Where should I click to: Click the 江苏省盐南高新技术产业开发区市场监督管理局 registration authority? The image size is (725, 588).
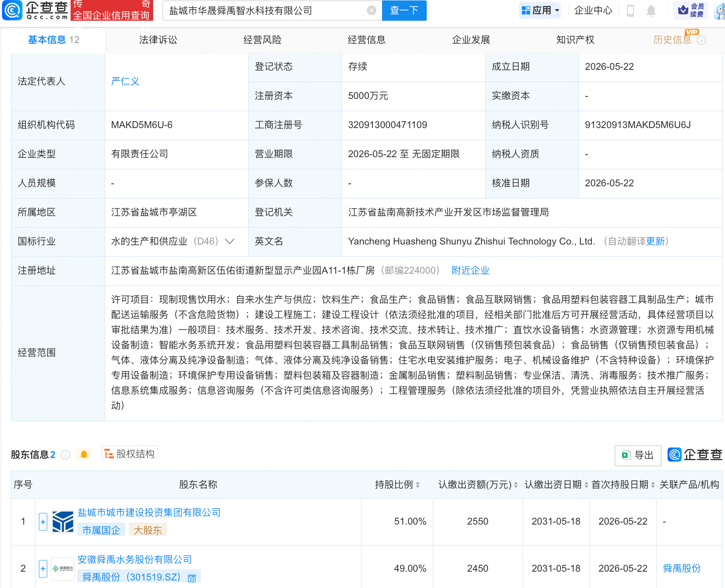(448, 212)
